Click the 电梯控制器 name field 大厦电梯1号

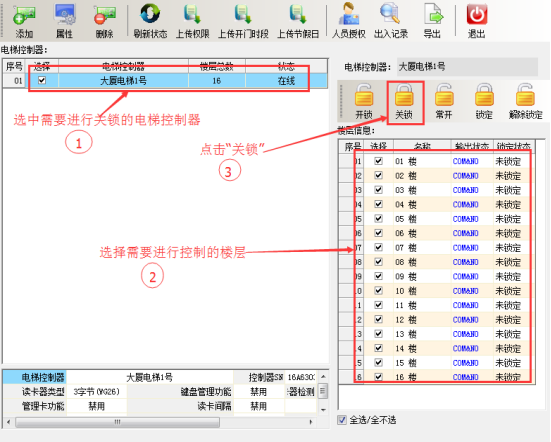(x=467, y=67)
